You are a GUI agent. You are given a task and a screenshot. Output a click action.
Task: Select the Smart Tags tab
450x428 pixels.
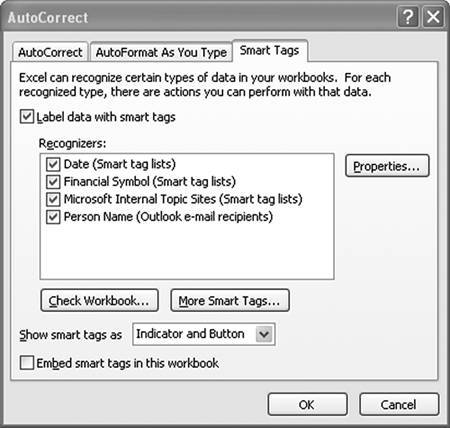(269, 51)
